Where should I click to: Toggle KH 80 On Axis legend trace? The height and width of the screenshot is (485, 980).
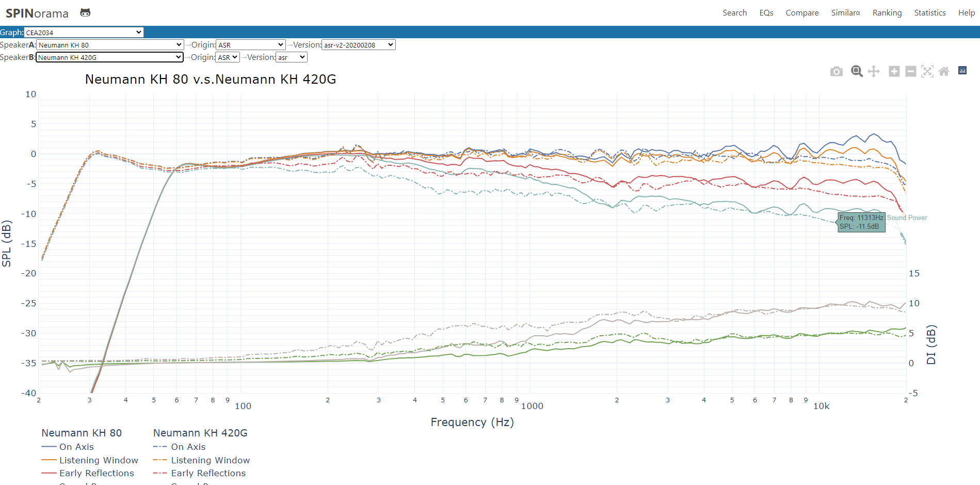pyautogui.click(x=68, y=447)
